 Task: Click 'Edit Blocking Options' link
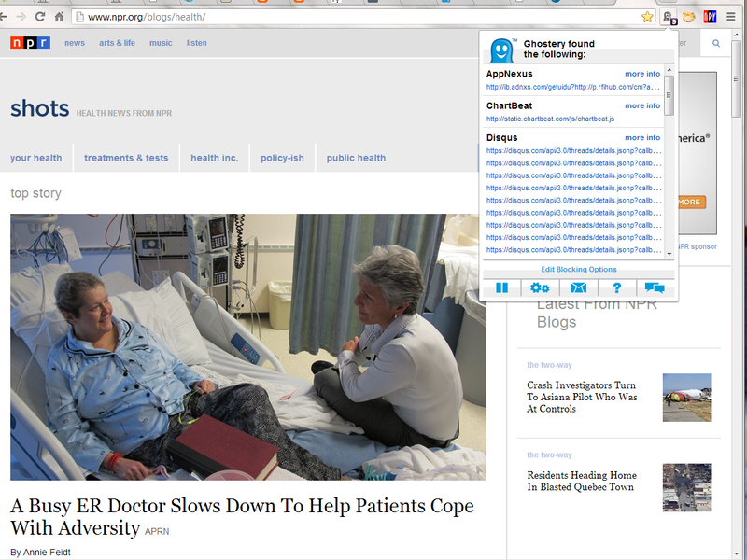pos(579,270)
